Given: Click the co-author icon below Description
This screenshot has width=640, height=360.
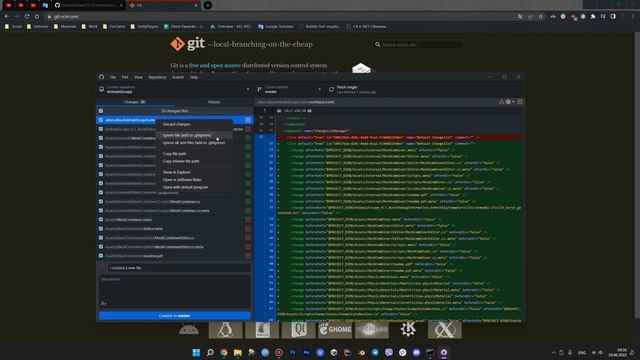Looking at the screenshot, I should tap(103, 303).
